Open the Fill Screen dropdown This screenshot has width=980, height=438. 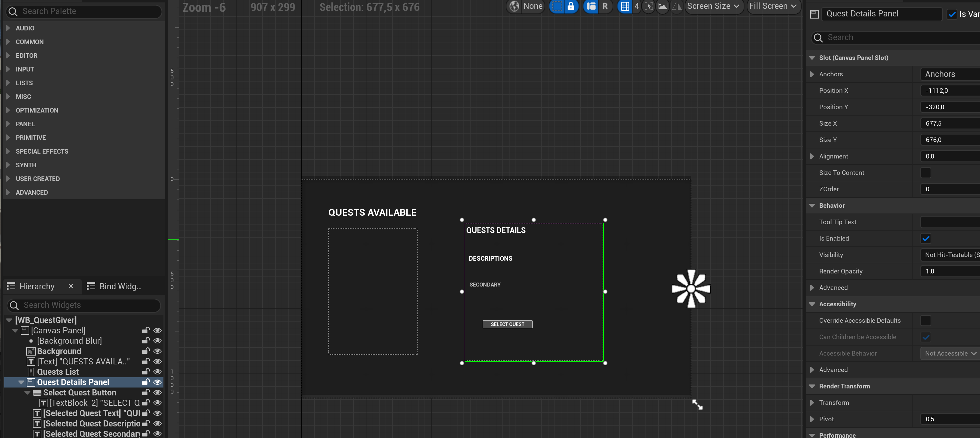(773, 6)
